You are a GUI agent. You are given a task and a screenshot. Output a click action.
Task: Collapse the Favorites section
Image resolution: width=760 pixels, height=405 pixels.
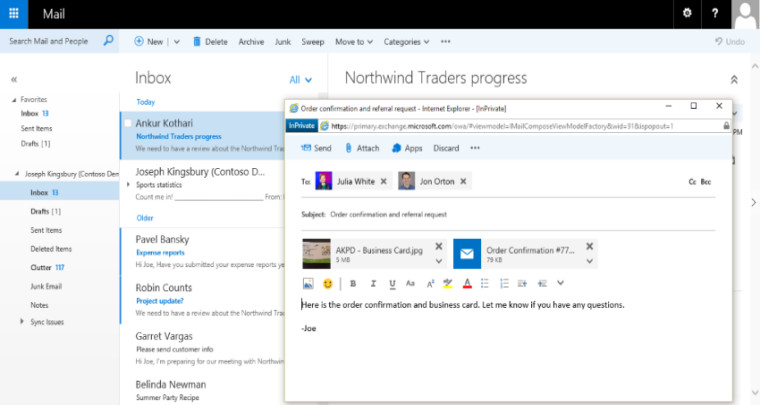coord(14,100)
